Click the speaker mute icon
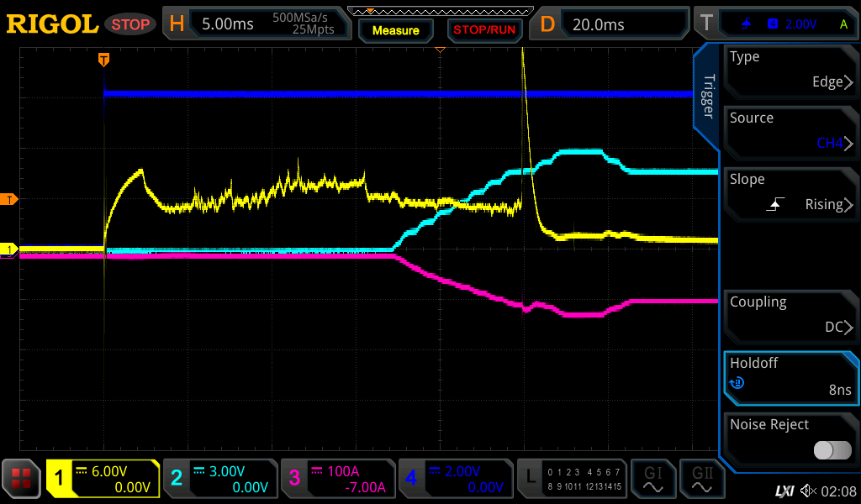Viewport: 861px width, 504px height. (x=809, y=491)
